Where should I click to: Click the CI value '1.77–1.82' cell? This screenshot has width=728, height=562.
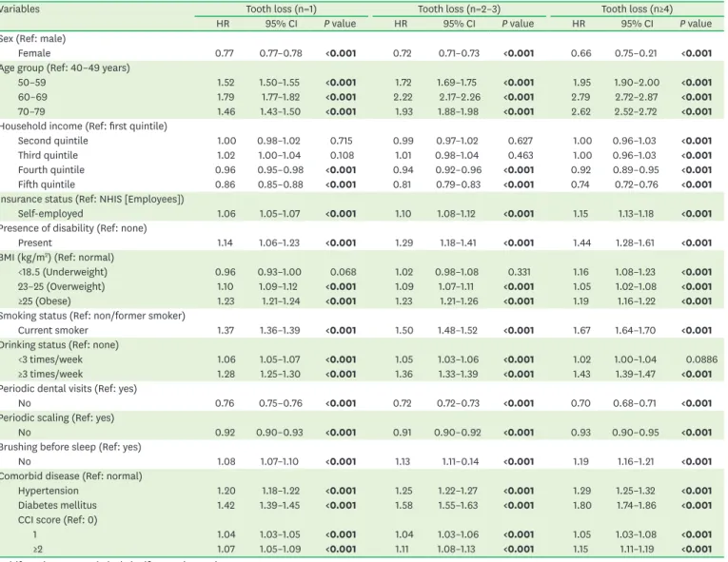click(x=281, y=97)
